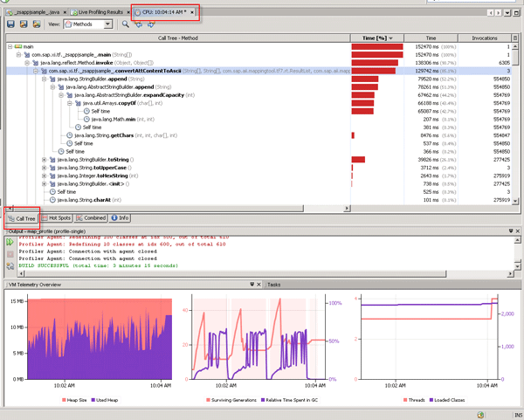Sort by the Time [%] column header
Image resolution: width=524 pixels, height=420 pixels.
pyautogui.click(x=377, y=38)
